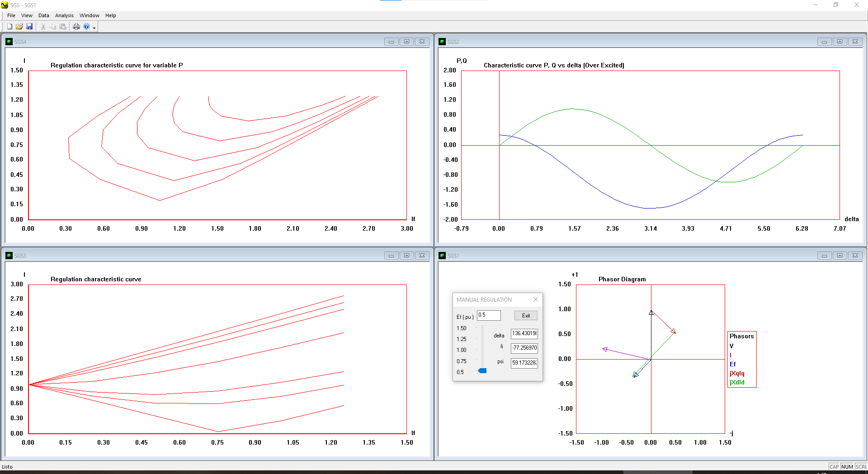This screenshot has height=474, width=868.
Task: Click the New document toolbar icon
Action: pos(9,27)
